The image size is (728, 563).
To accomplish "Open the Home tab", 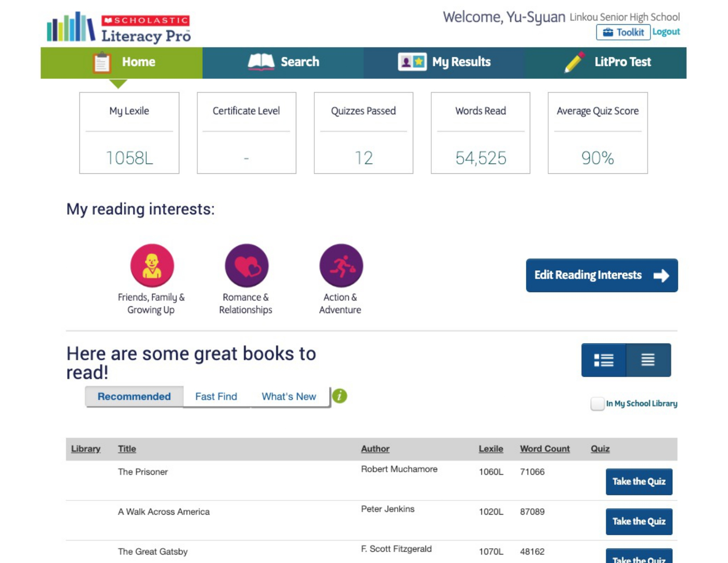I will [121, 63].
